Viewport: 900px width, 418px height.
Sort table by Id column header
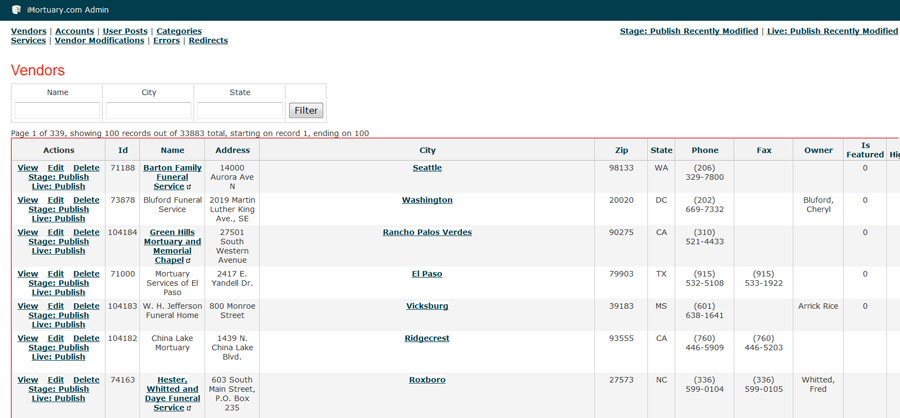click(122, 150)
